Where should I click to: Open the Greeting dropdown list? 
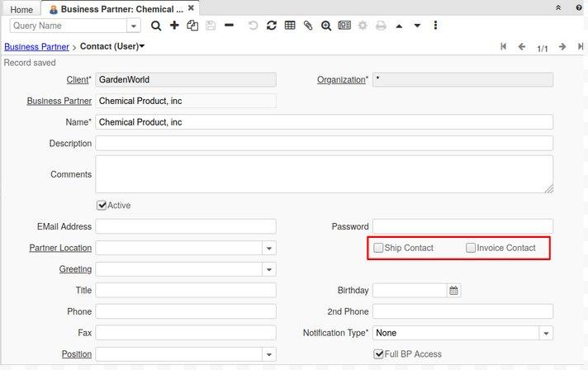[269, 270]
